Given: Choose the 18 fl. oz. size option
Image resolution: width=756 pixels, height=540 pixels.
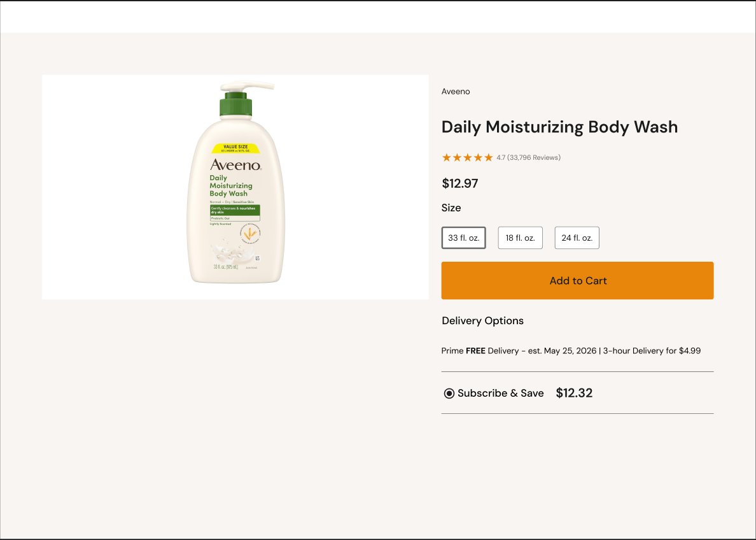Looking at the screenshot, I should click(521, 238).
